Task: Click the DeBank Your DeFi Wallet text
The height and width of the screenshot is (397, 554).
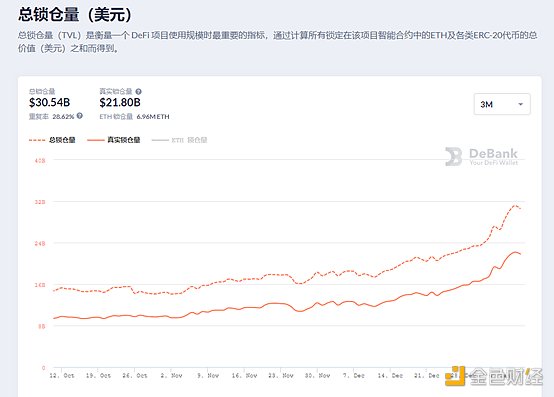Action: pyautogui.click(x=493, y=156)
